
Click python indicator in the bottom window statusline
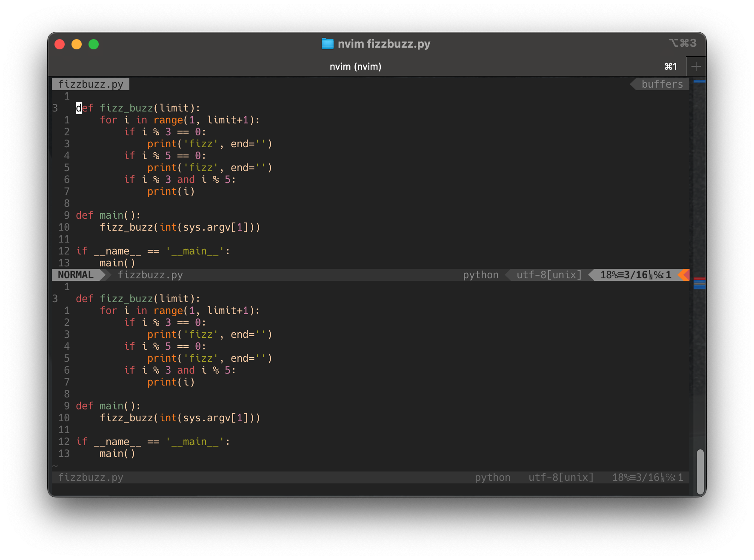[492, 477]
